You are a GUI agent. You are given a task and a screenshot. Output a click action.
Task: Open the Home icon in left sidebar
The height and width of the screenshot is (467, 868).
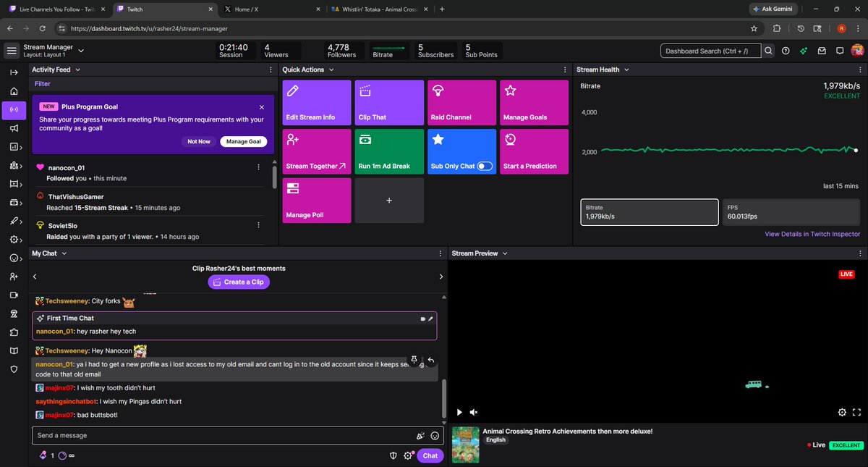pos(14,91)
